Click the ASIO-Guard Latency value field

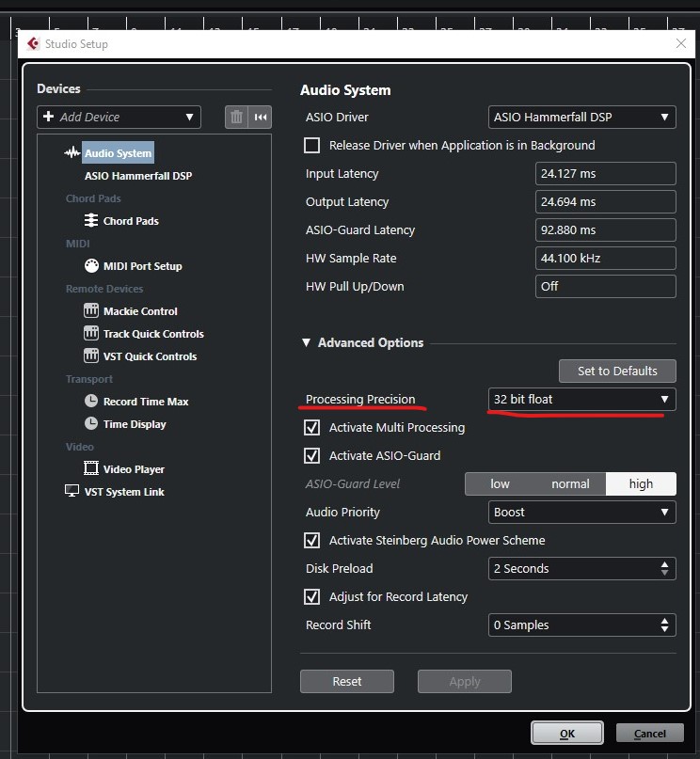pyautogui.click(x=606, y=229)
